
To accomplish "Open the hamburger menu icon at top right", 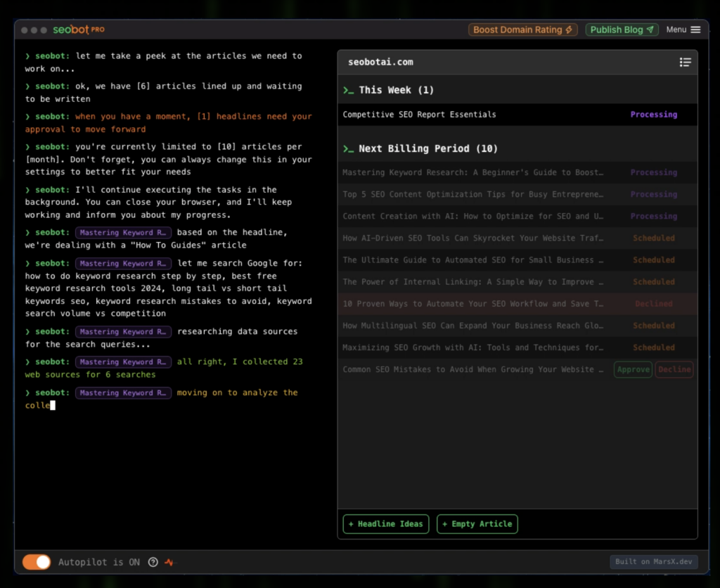I will [x=695, y=30].
